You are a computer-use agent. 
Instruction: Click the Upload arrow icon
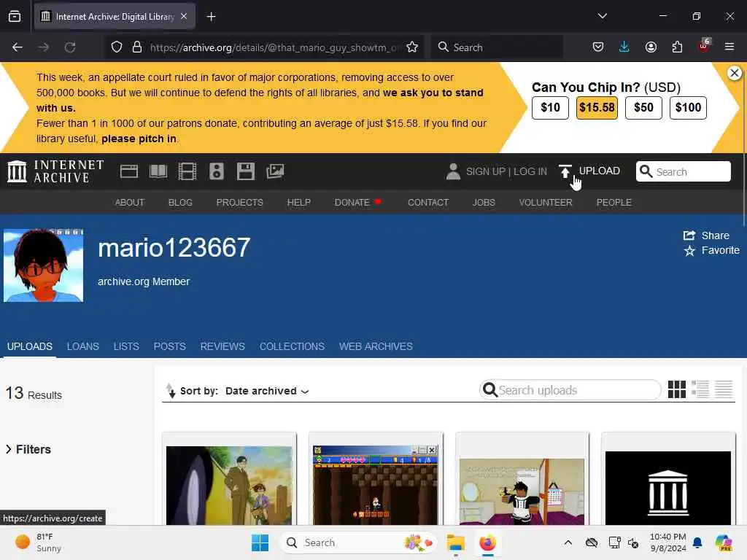coord(565,171)
